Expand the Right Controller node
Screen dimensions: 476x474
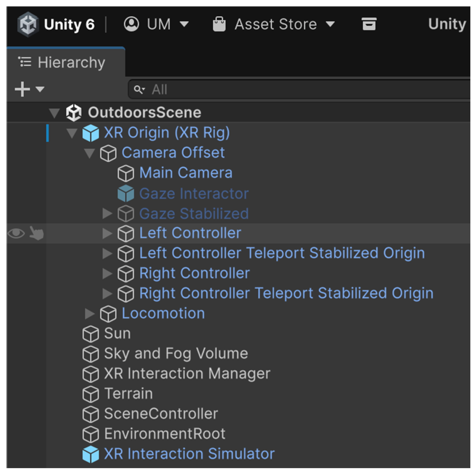point(107,273)
